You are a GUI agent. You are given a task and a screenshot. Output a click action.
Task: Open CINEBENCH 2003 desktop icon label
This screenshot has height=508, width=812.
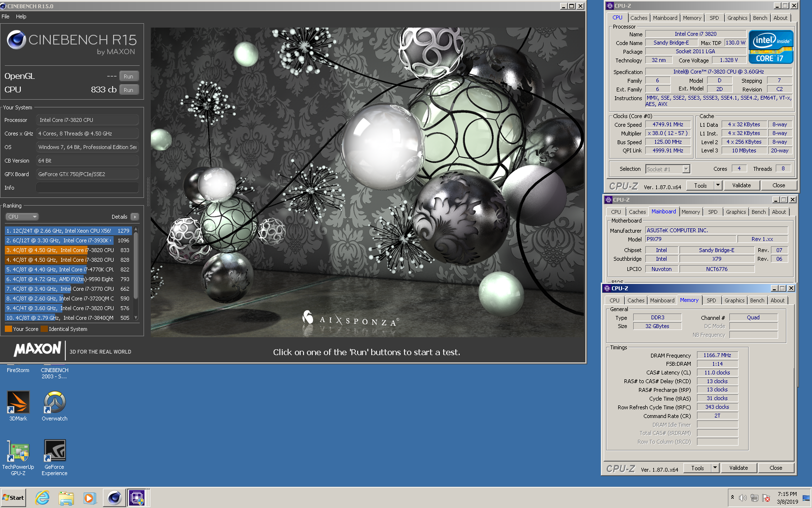click(55, 374)
